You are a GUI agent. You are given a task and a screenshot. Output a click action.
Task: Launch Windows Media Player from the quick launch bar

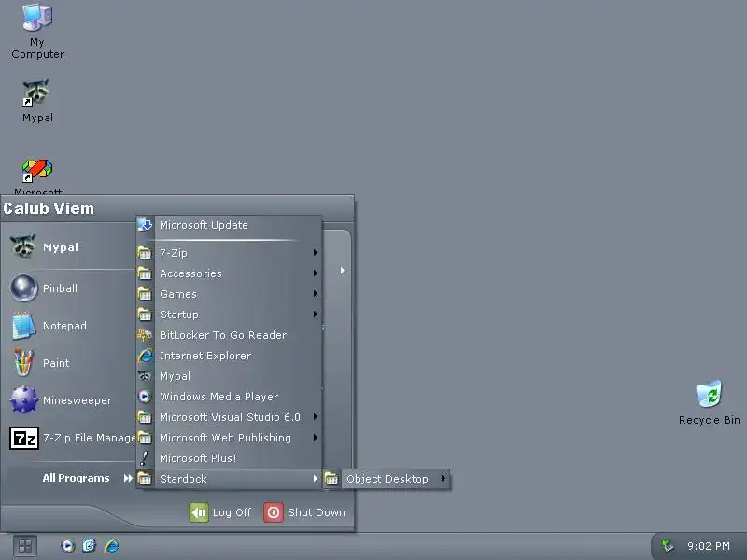[67, 546]
